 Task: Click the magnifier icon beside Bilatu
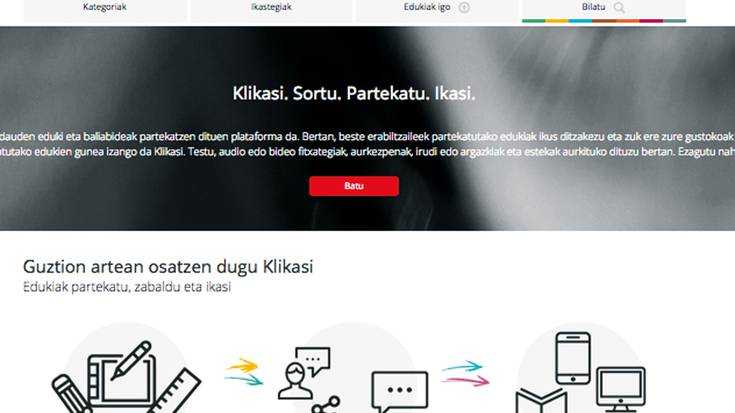tap(619, 8)
